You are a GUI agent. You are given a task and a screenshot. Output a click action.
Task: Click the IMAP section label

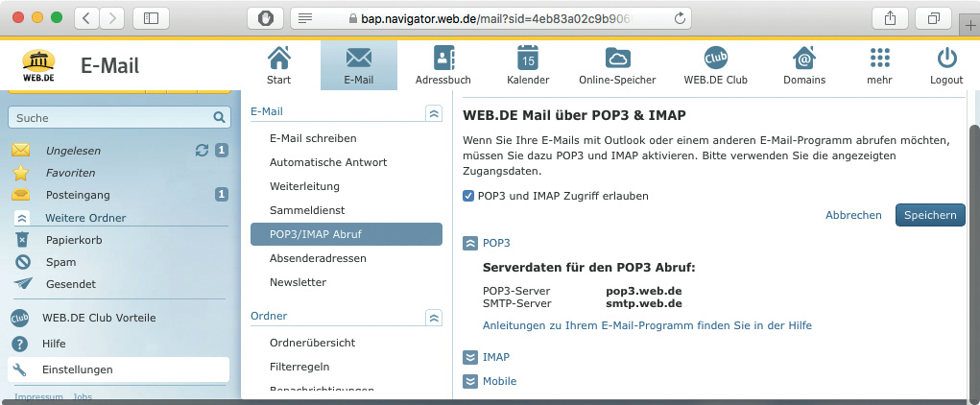[496, 358]
